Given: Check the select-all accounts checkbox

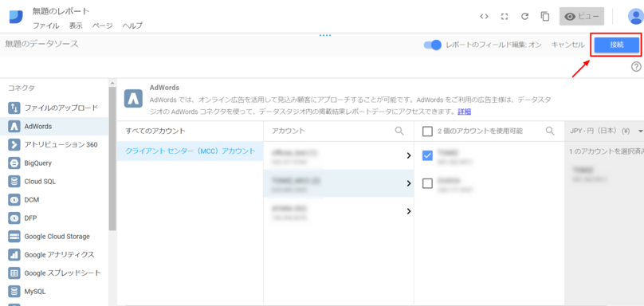Looking at the screenshot, I should [427, 131].
